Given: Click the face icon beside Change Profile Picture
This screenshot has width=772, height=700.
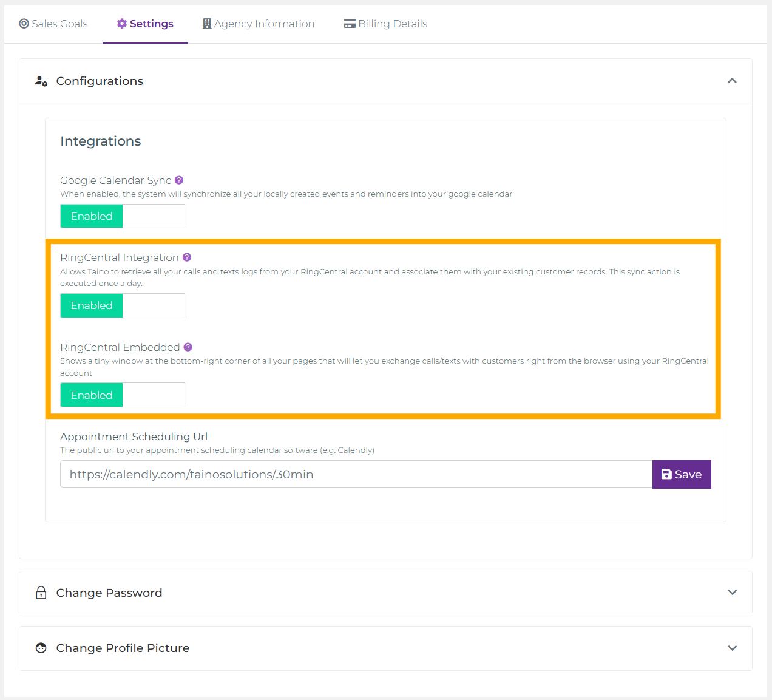Looking at the screenshot, I should (41, 648).
